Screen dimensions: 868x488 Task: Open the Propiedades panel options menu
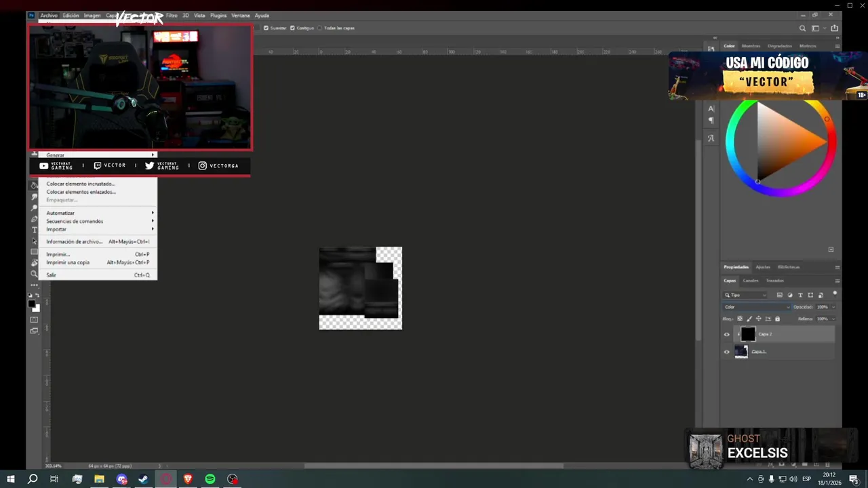pyautogui.click(x=837, y=267)
